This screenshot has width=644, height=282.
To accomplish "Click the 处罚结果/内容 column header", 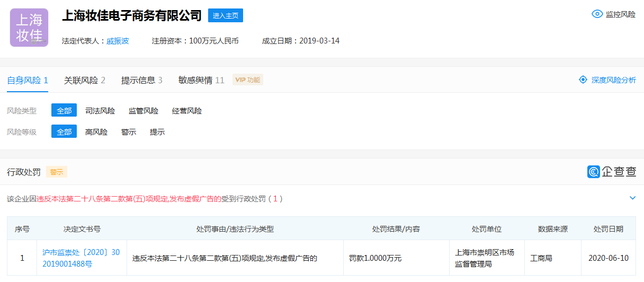I will pos(396,229).
